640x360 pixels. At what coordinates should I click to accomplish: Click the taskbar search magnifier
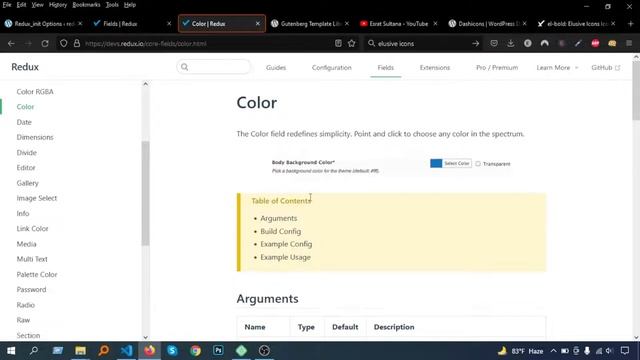click(34, 351)
